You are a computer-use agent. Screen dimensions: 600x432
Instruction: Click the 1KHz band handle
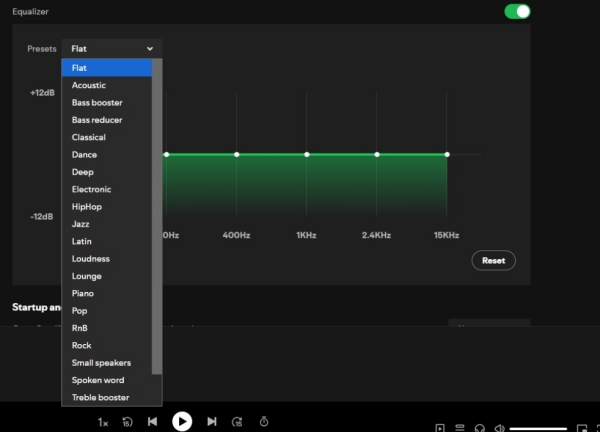tap(307, 155)
